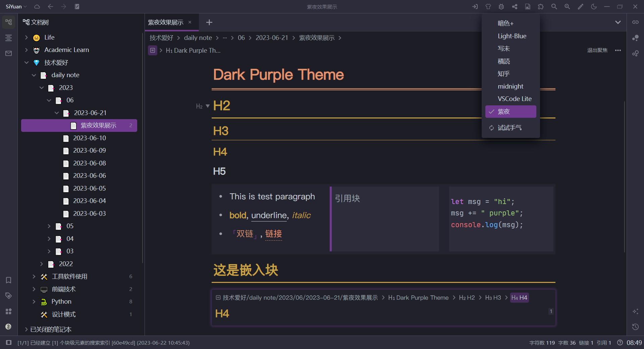Select the midnight theme option

(510, 87)
